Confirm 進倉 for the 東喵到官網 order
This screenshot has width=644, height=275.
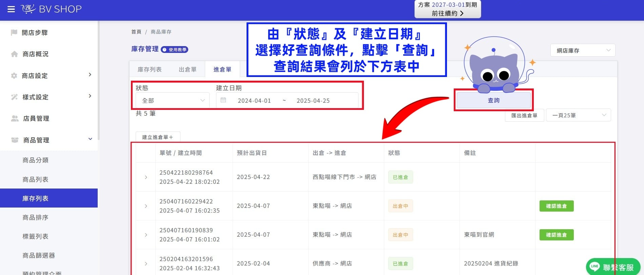557,235
